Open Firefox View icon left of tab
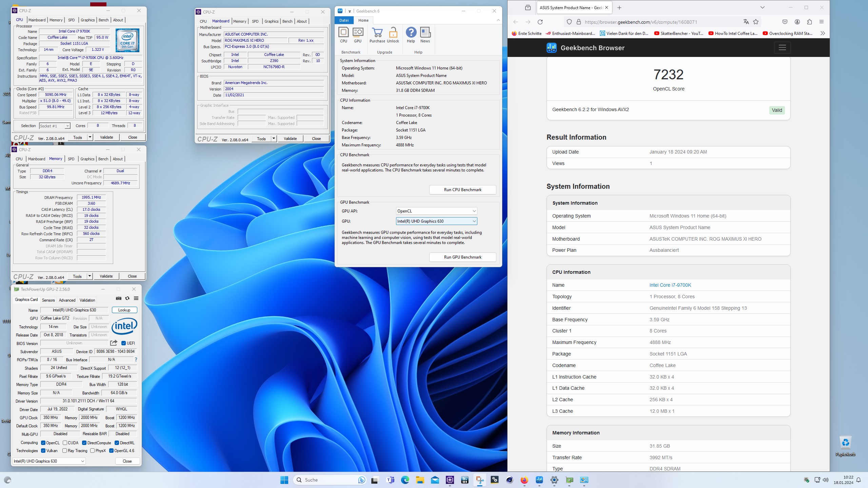The image size is (868, 488). 528,7
